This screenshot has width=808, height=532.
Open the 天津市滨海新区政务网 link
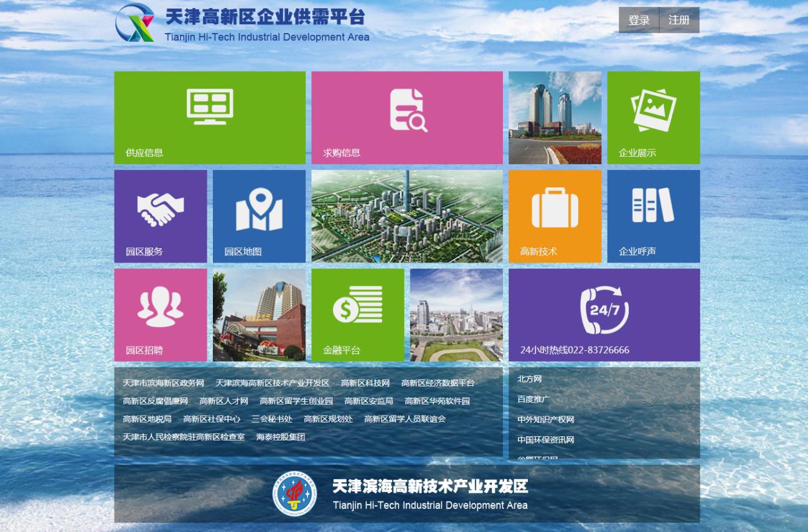pos(163,383)
